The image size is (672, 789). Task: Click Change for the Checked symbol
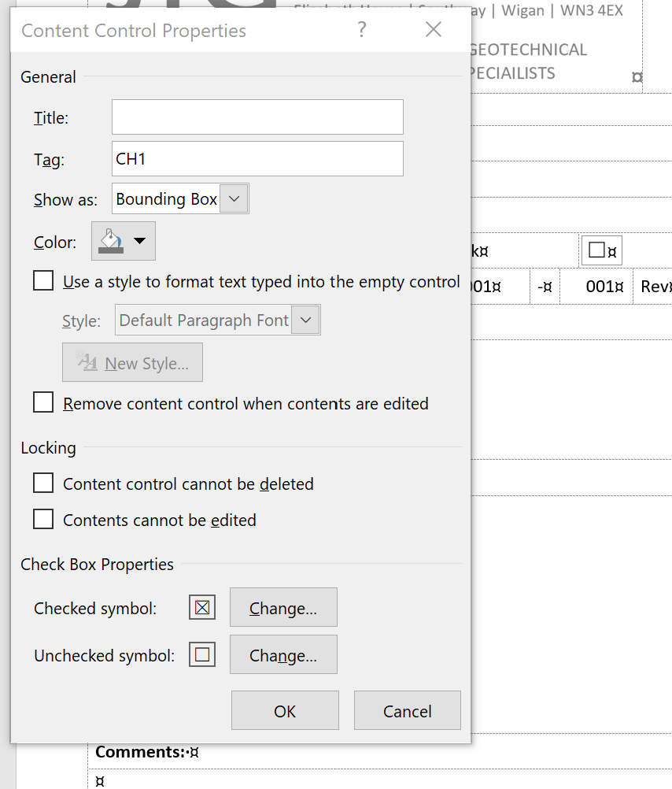tap(283, 608)
